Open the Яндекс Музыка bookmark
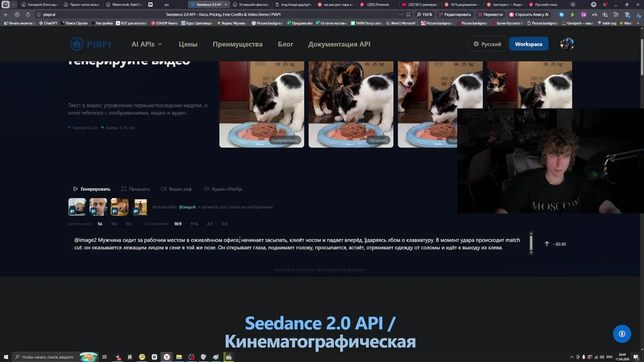The width and height of the screenshot is (644, 362). click(x=231, y=23)
